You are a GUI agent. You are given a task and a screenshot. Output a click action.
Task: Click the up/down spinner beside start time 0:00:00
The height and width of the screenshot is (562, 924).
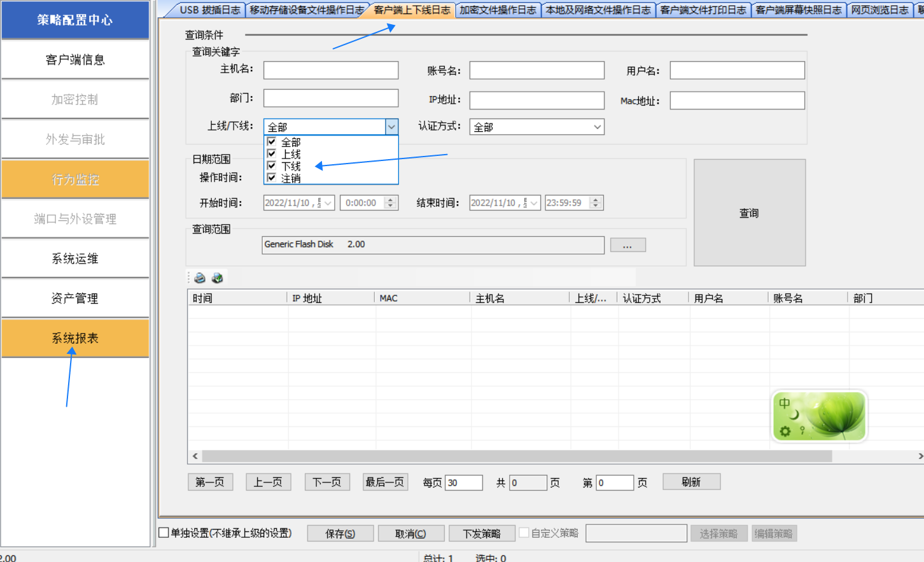pyautogui.click(x=391, y=203)
